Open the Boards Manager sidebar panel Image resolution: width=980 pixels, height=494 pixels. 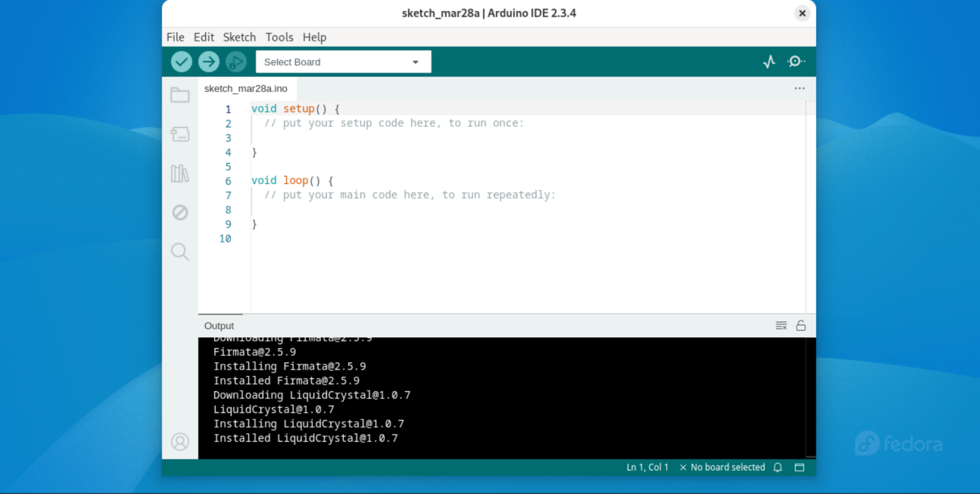(179, 134)
